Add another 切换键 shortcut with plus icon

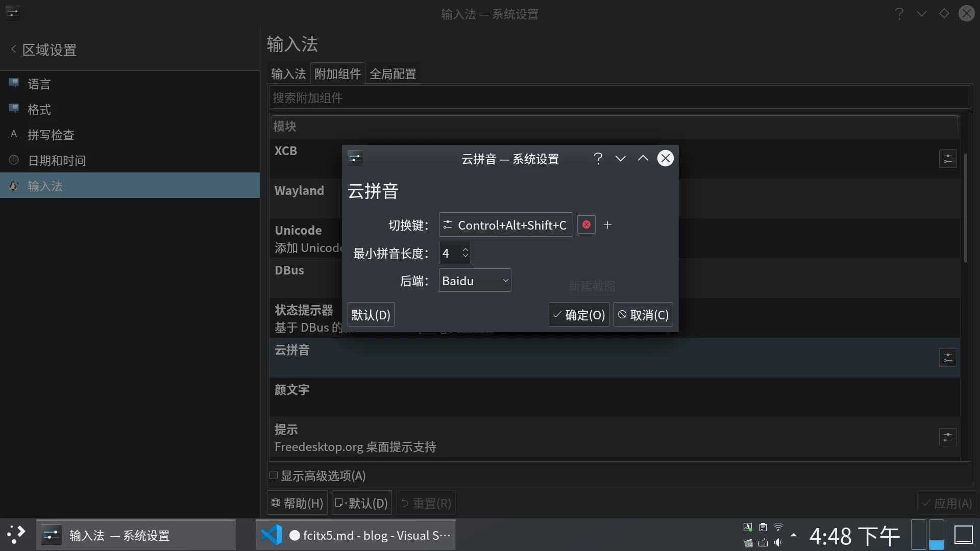tap(607, 224)
